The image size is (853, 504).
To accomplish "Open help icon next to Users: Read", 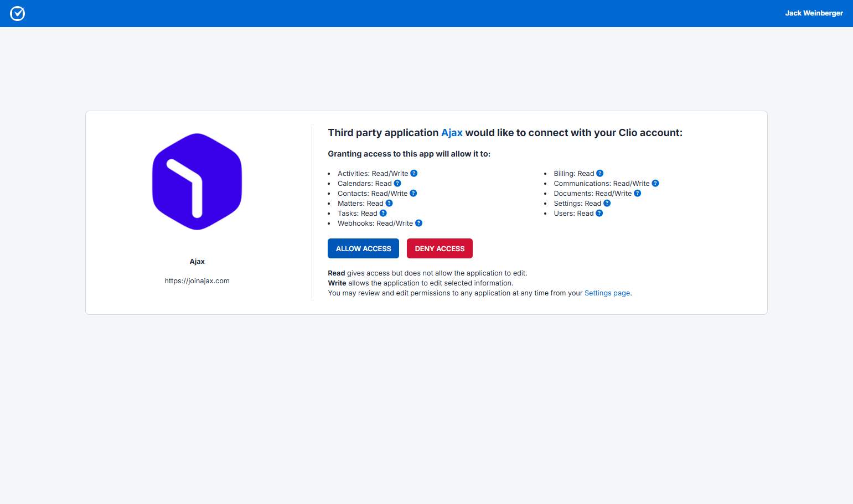I will click(x=599, y=213).
